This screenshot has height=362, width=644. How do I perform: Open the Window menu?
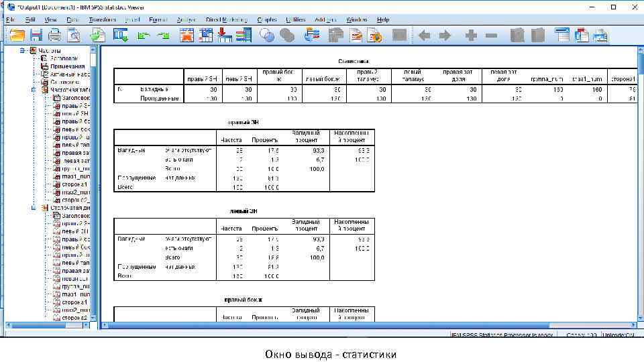tap(356, 19)
